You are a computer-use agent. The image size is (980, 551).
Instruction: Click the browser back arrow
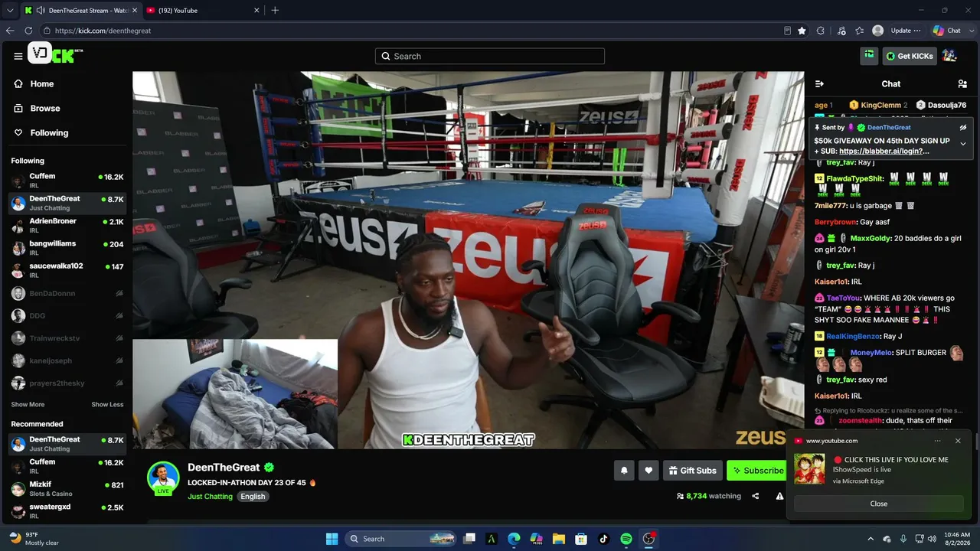point(10,31)
